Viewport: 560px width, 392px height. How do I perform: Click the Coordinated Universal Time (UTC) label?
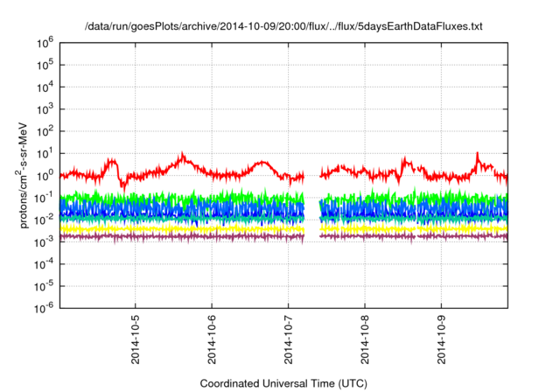pyautogui.click(x=283, y=383)
